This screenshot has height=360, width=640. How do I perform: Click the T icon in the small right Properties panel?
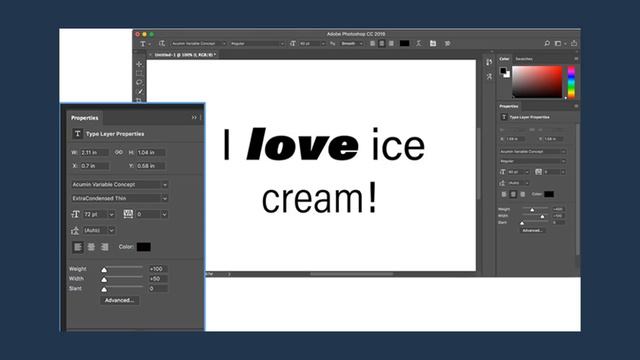504,117
